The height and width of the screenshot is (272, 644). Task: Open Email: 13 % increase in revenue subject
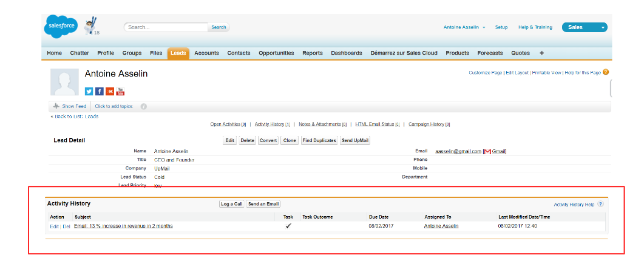click(124, 226)
